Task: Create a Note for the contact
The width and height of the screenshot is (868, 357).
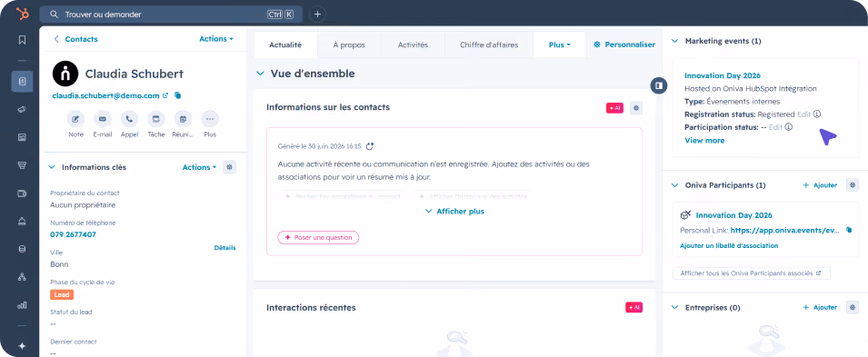Action: pos(75,119)
